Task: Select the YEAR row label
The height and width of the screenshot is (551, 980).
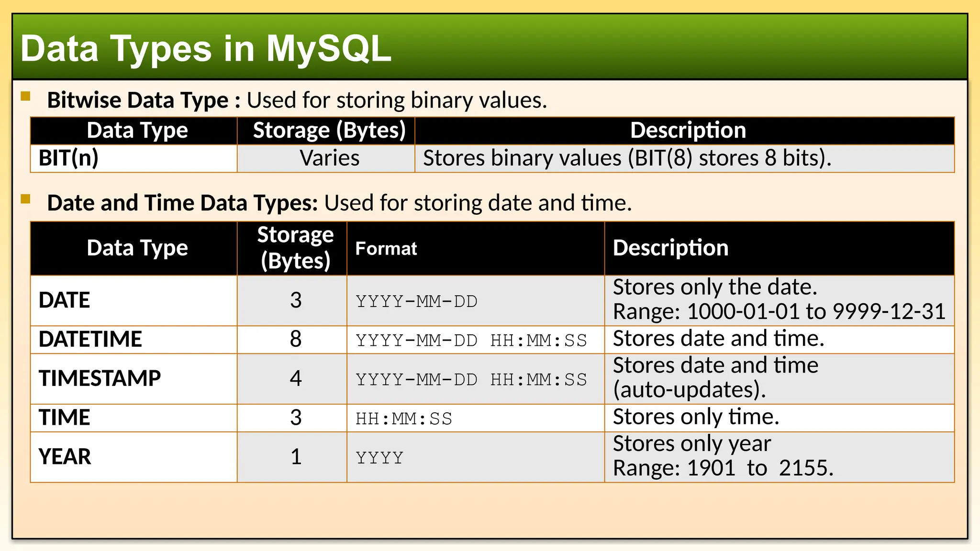Action: [65, 457]
